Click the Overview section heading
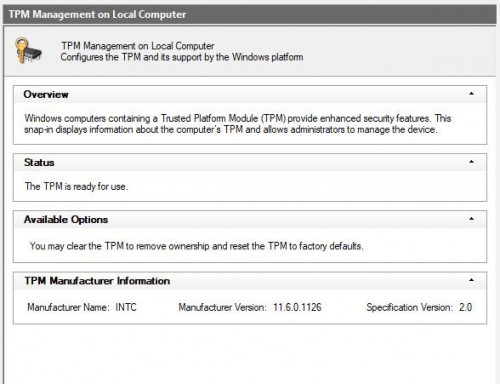The height and width of the screenshot is (384, 500). pyautogui.click(x=46, y=94)
